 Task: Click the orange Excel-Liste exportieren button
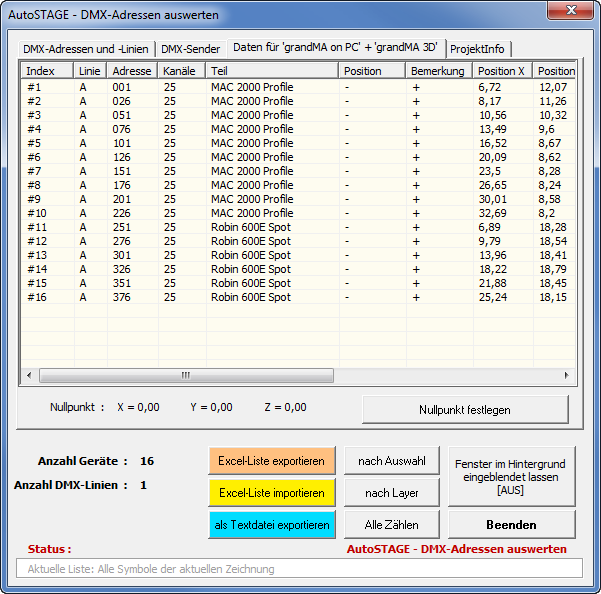271,461
